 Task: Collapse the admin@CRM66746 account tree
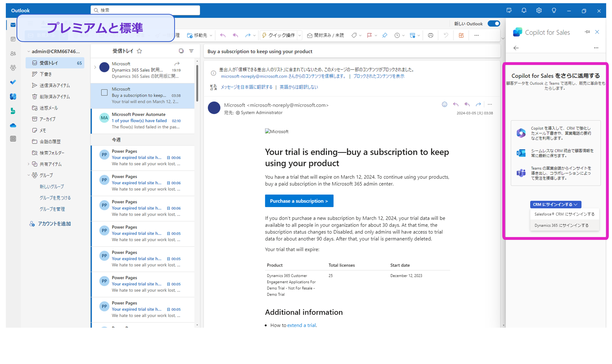28,51
